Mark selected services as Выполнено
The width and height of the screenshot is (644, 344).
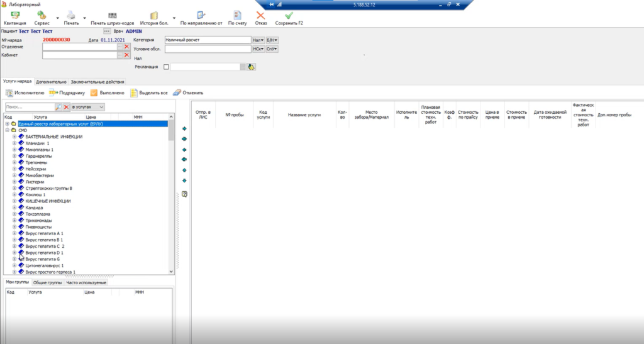[108, 93]
